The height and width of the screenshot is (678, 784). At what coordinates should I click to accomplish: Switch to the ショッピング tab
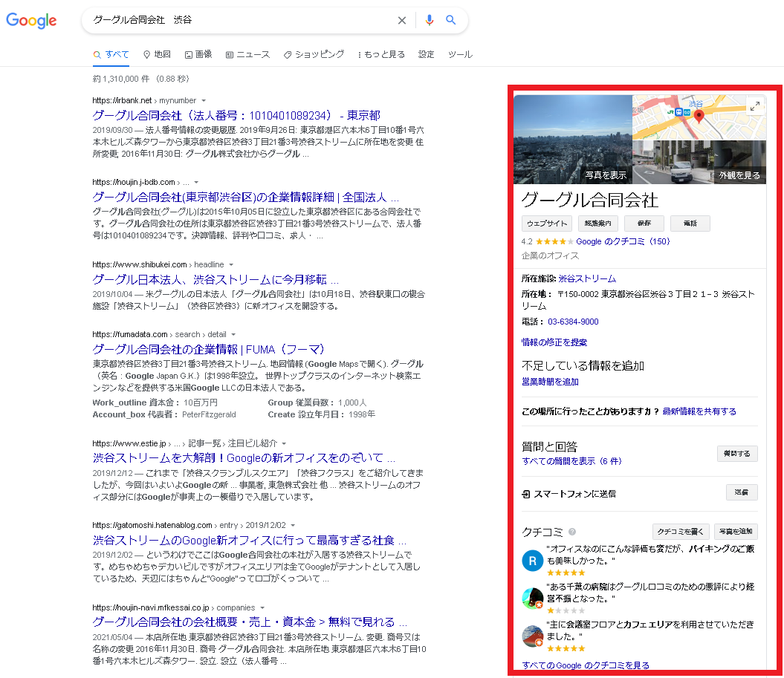(x=314, y=54)
